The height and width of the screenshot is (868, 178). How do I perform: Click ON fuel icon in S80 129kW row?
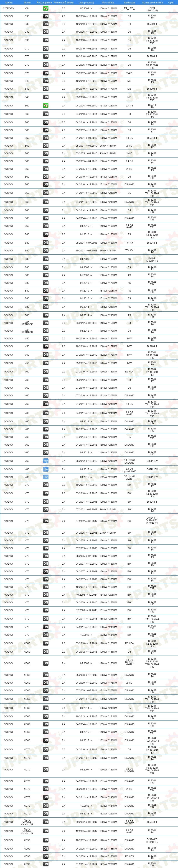tap(46, 283)
